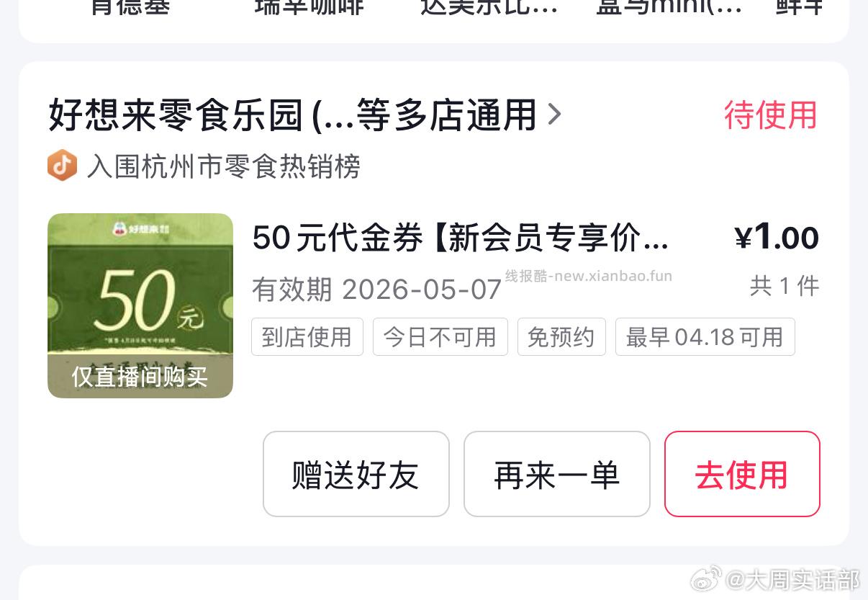The image size is (868, 600).
Task: Tap the Weibo logo watermark icon
Action: [x=706, y=578]
